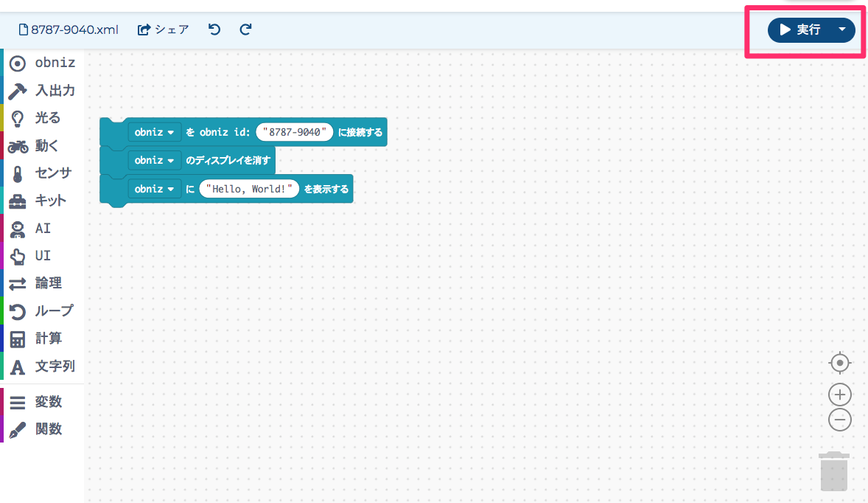Click the "Hello, World!" text field
Viewport: 868px width, 503px height.
pyautogui.click(x=250, y=189)
